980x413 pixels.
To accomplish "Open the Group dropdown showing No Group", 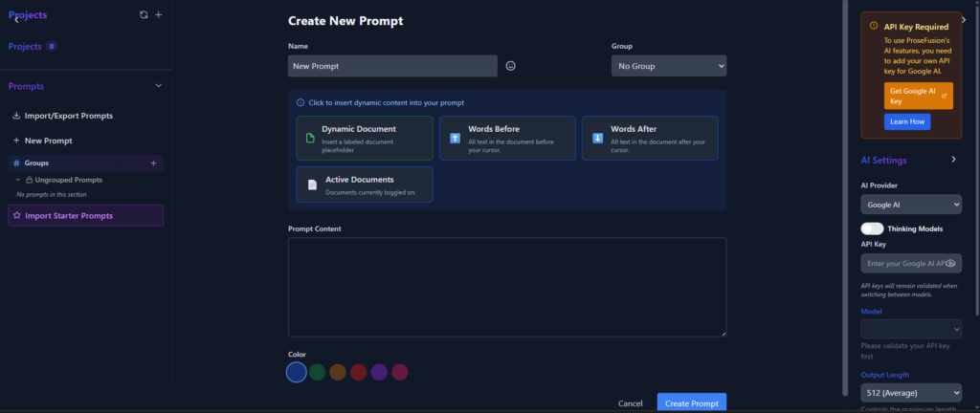I will (669, 66).
